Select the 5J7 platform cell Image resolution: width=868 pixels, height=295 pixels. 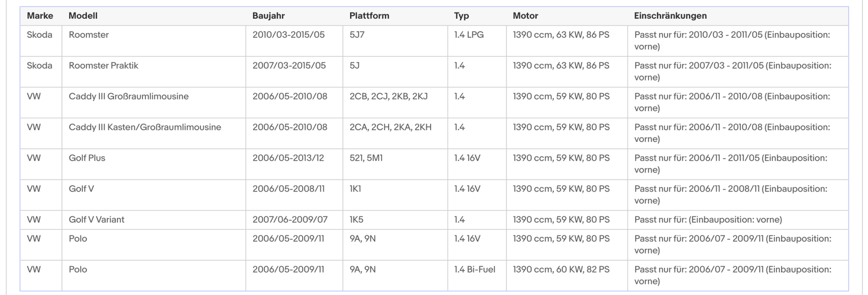(357, 35)
